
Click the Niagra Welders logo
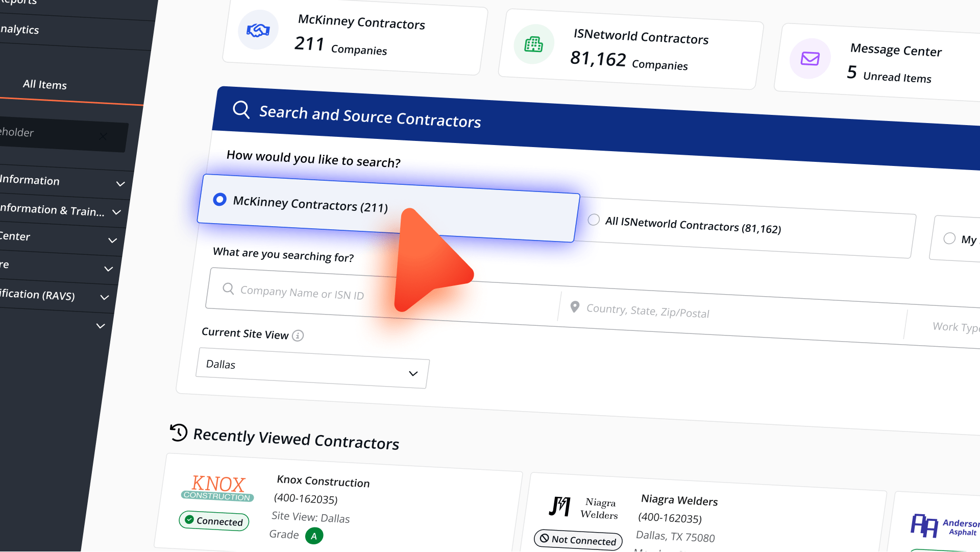pyautogui.click(x=583, y=508)
